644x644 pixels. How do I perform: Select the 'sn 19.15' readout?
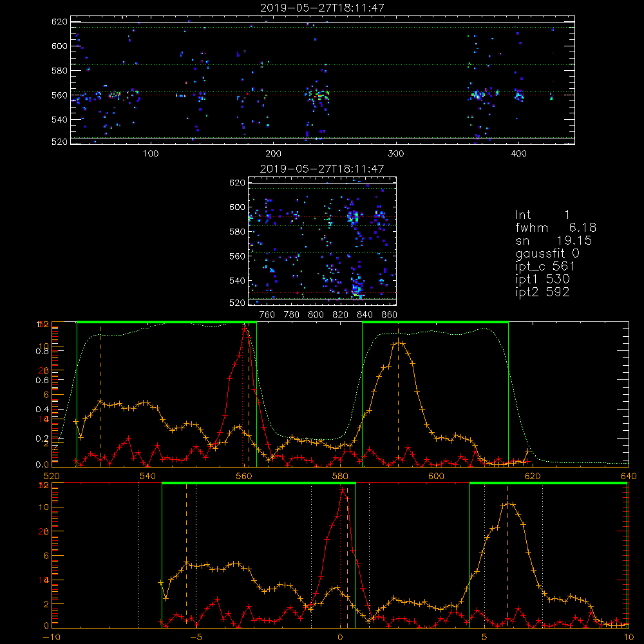[x=554, y=240]
